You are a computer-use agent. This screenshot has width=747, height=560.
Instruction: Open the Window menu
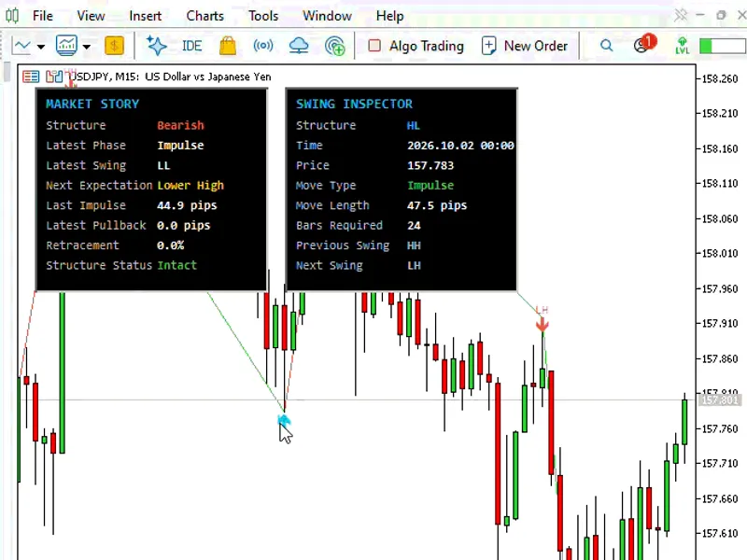(327, 16)
